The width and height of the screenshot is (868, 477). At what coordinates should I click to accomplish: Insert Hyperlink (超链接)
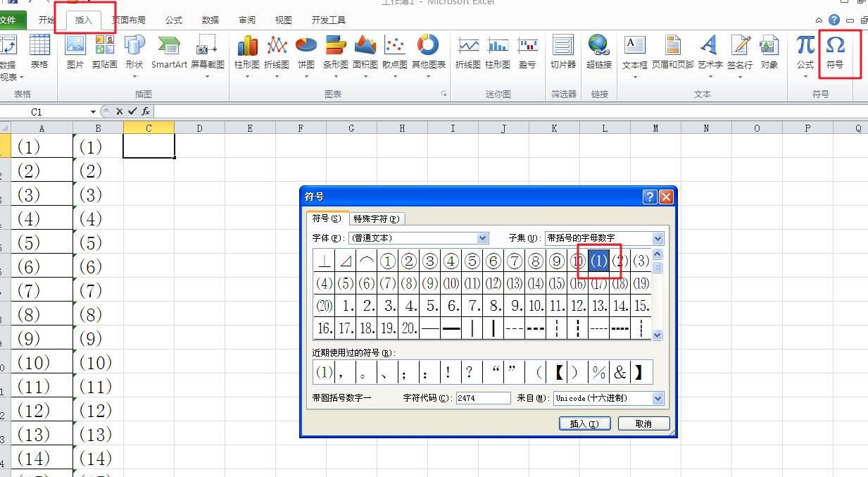[599, 51]
